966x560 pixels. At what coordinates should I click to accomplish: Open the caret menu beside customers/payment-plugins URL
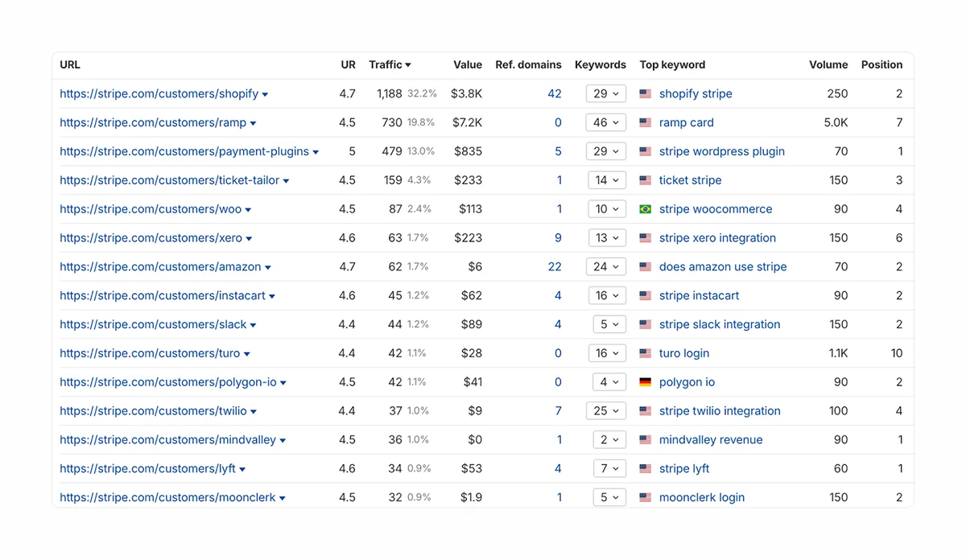click(316, 152)
